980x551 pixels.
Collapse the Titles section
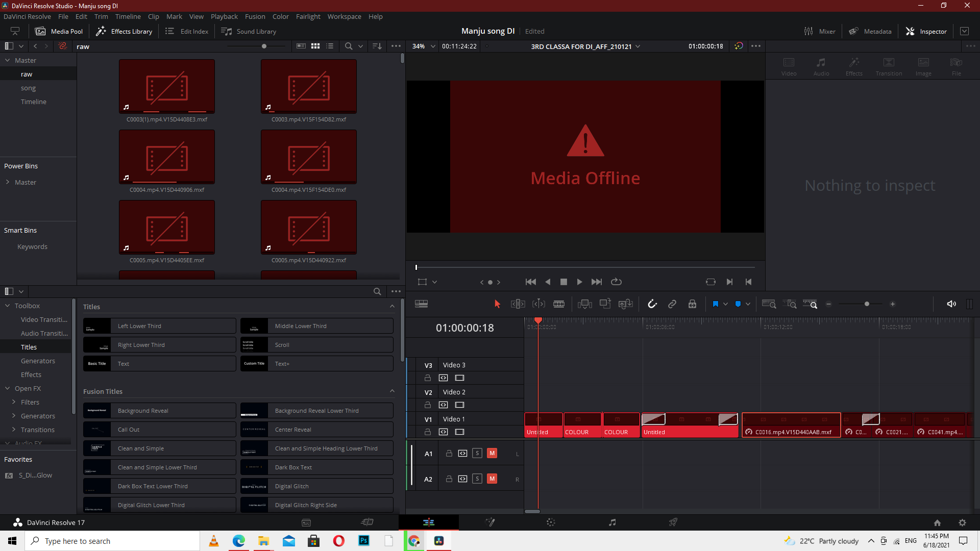point(392,306)
